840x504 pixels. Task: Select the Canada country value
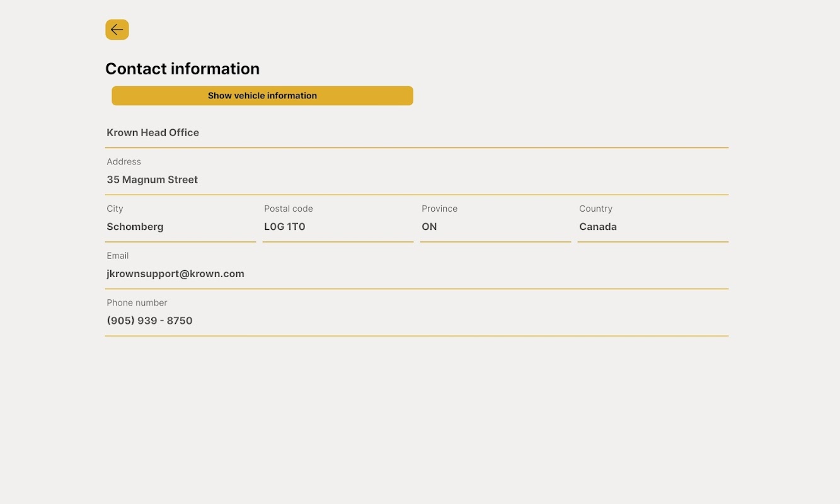597,227
